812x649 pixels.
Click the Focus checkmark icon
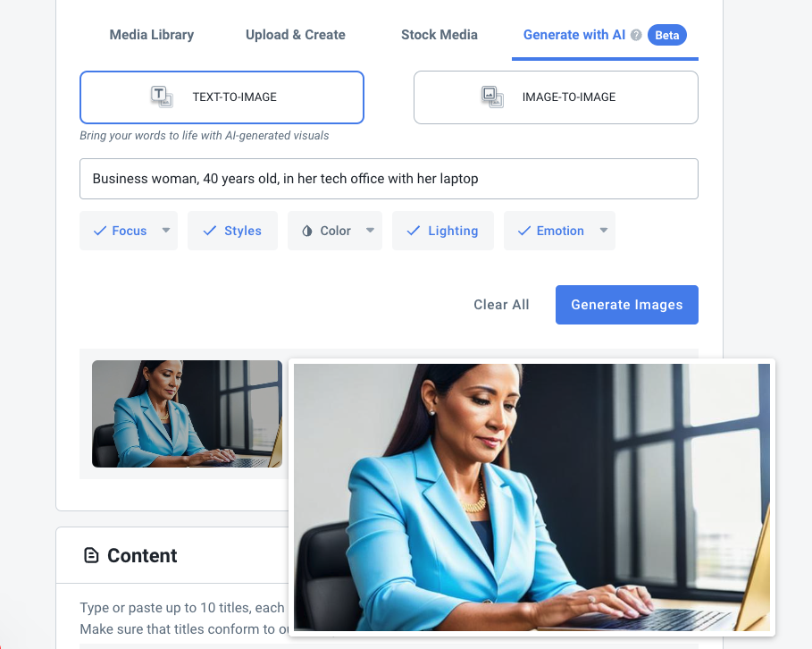pos(100,231)
